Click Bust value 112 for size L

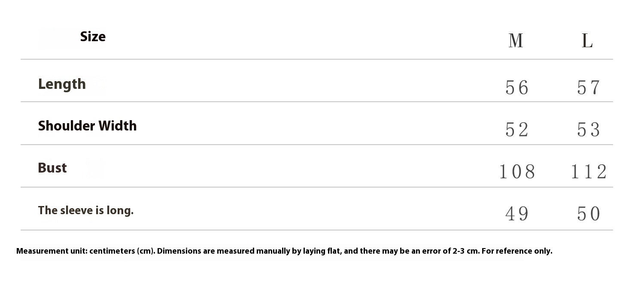tap(588, 172)
